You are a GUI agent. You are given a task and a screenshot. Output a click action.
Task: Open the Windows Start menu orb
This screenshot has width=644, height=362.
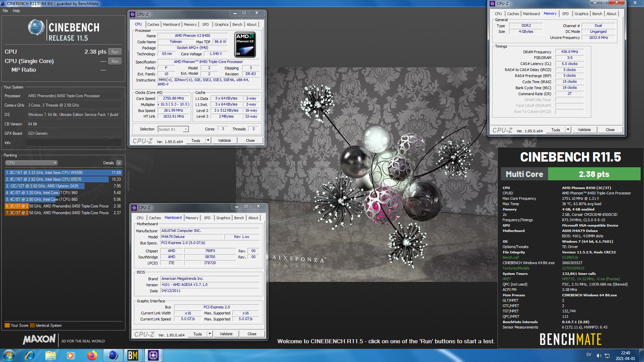(x=9, y=355)
